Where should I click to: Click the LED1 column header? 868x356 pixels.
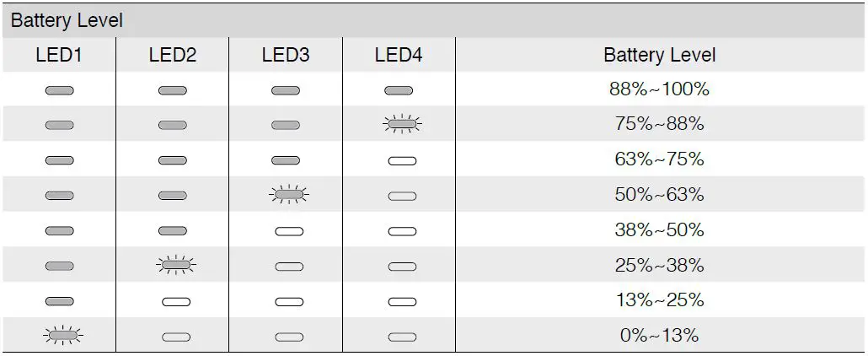click(x=59, y=56)
